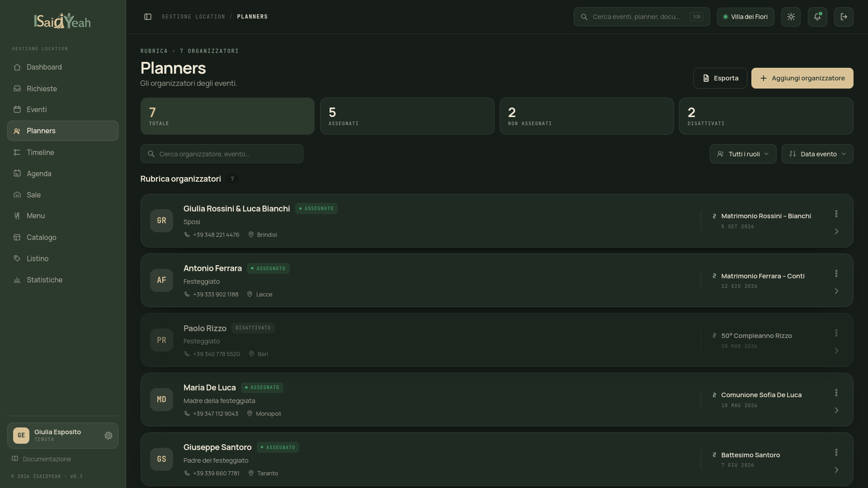Go to Dashboard in sidebar
This screenshot has height=488, width=868.
click(63, 67)
